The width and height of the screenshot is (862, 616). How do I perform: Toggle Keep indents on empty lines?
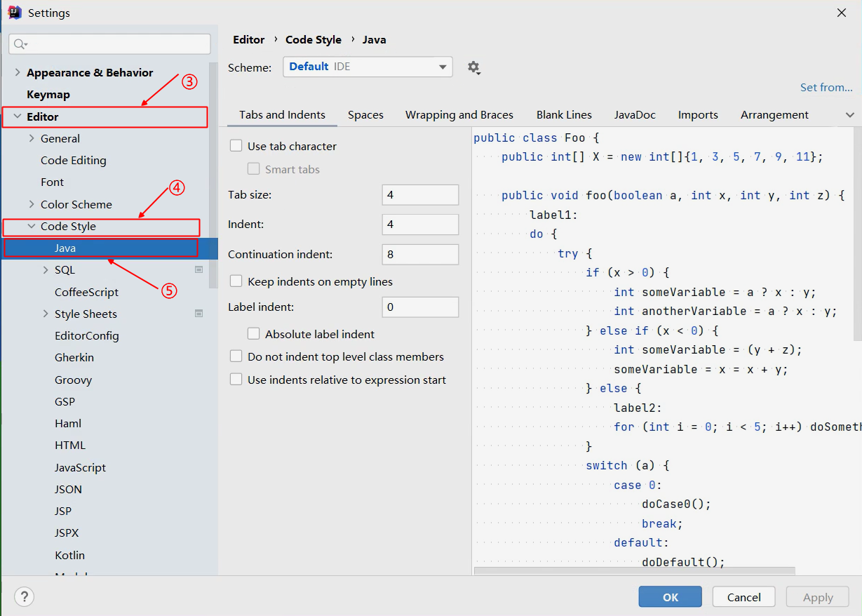(x=236, y=282)
